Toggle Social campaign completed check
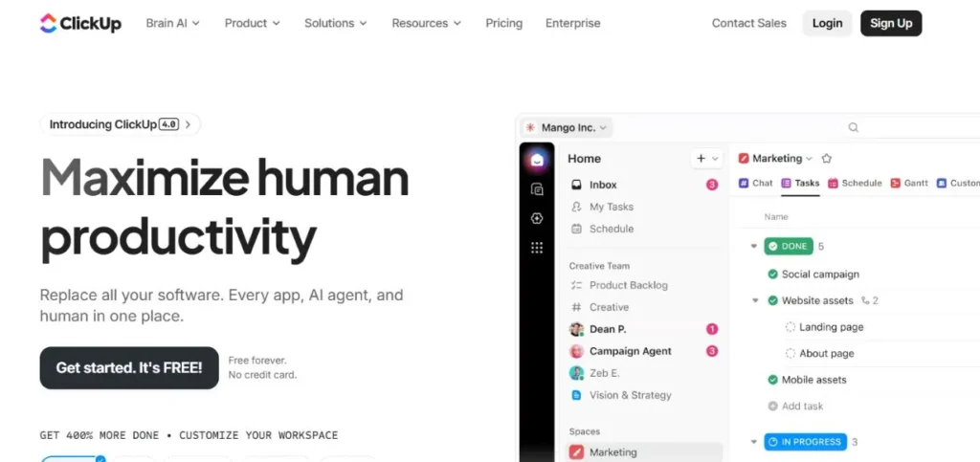The height and width of the screenshot is (462, 980). click(772, 275)
